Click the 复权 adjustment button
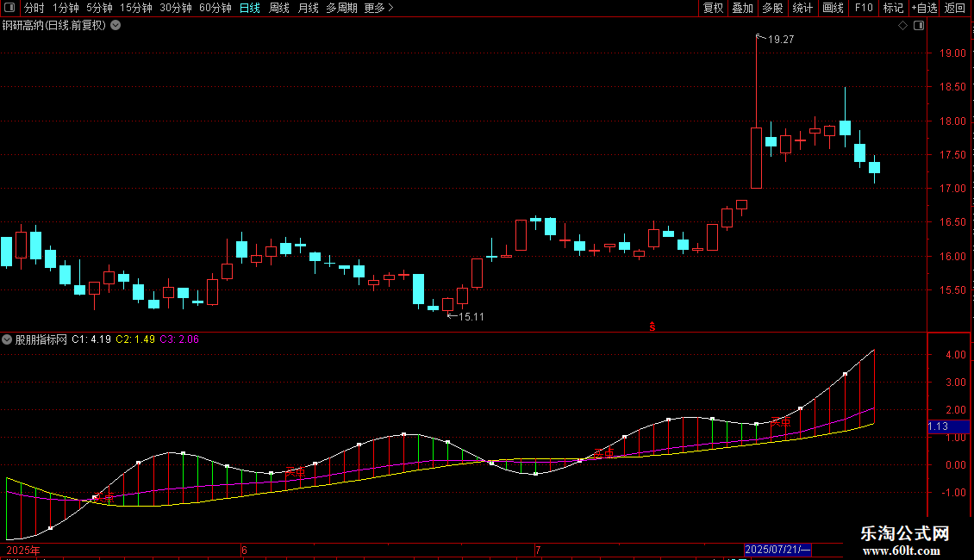The width and height of the screenshot is (974, 560). coord(713,8)
